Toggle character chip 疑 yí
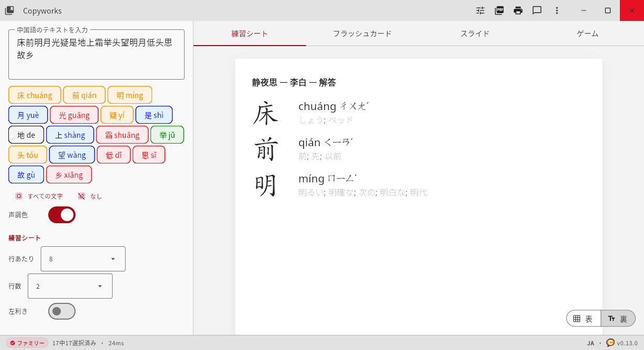The image size is (644, 350). 117,115
